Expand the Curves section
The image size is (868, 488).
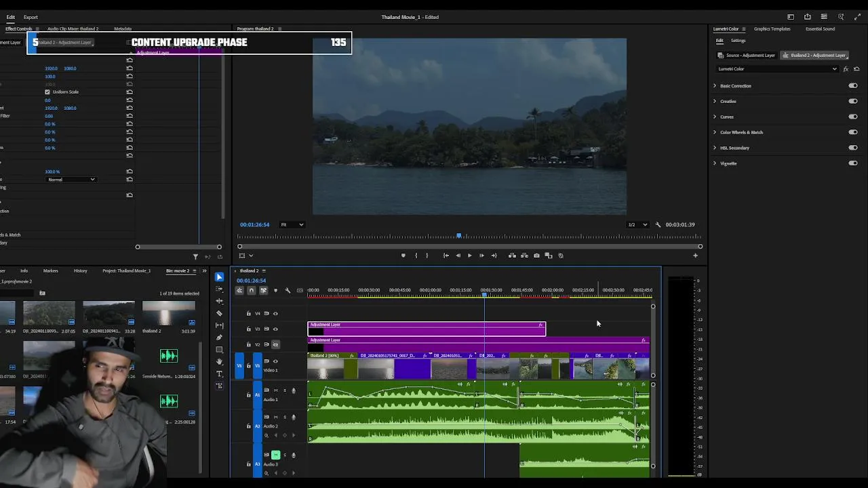[715, 117]
